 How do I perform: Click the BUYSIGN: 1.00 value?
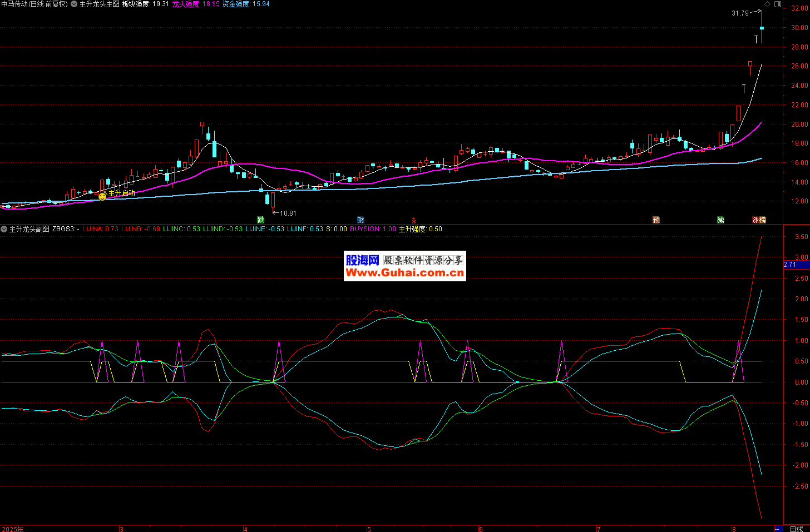click(373, 229)
